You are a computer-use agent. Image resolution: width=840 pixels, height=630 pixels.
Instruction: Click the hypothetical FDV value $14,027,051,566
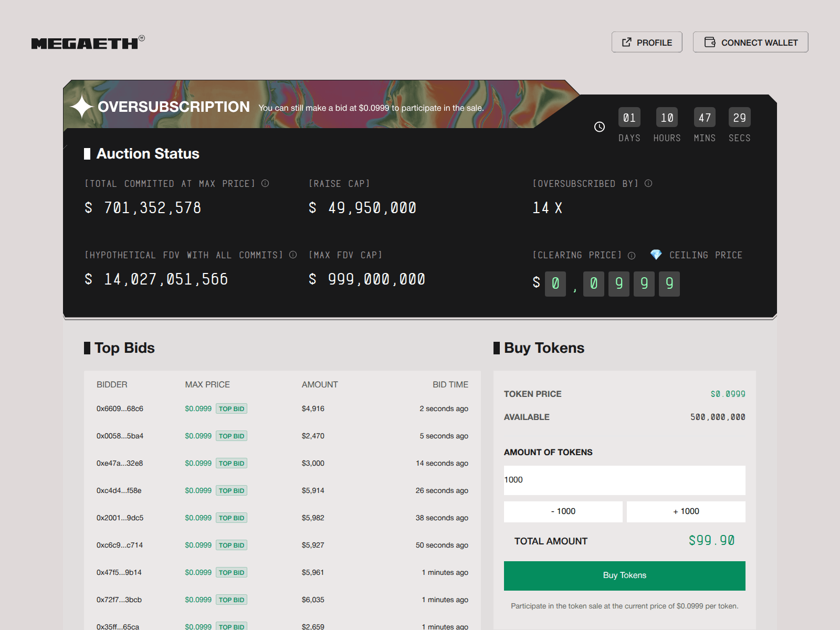tap(156, 279)
